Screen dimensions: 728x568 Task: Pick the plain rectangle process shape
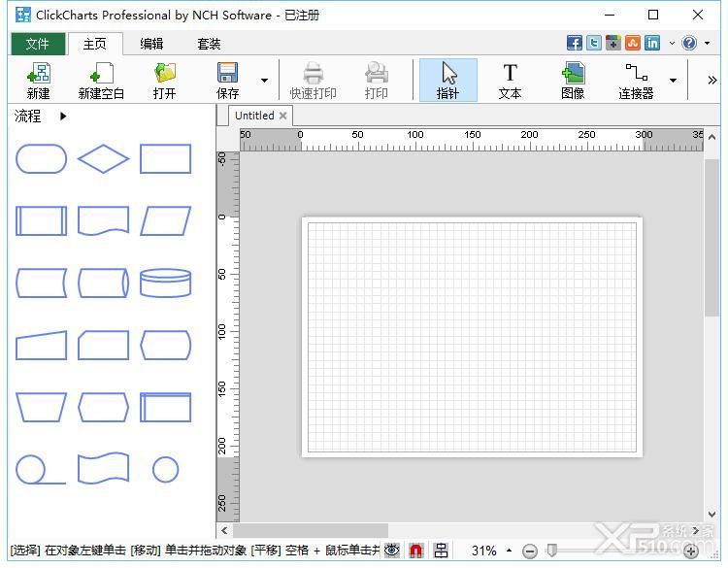pos(165,159)
